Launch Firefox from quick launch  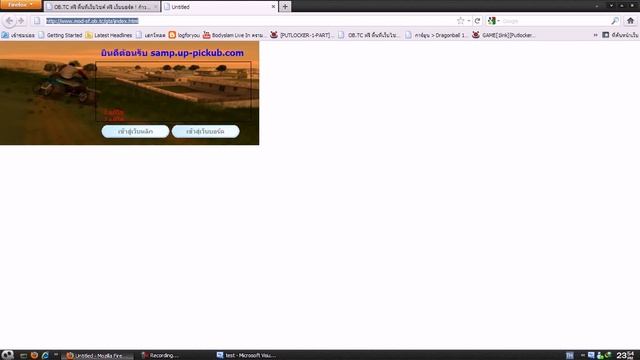[x=34, y=355]
